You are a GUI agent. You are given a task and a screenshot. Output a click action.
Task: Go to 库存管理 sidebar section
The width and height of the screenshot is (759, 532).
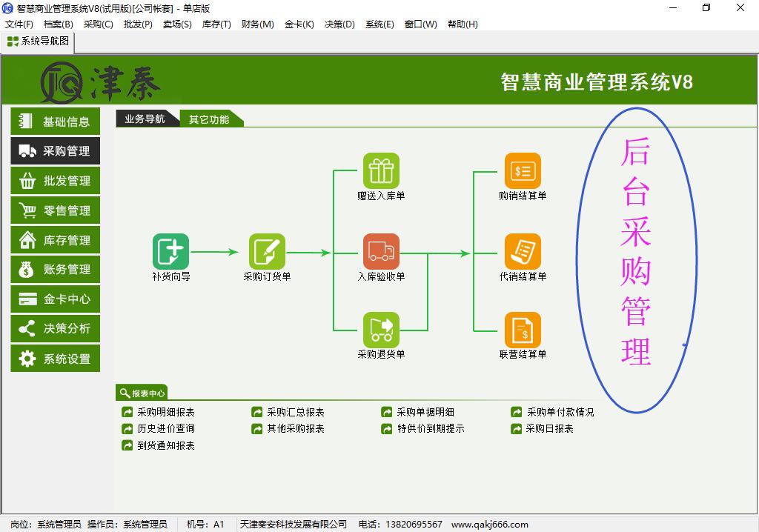coord(56,240)
